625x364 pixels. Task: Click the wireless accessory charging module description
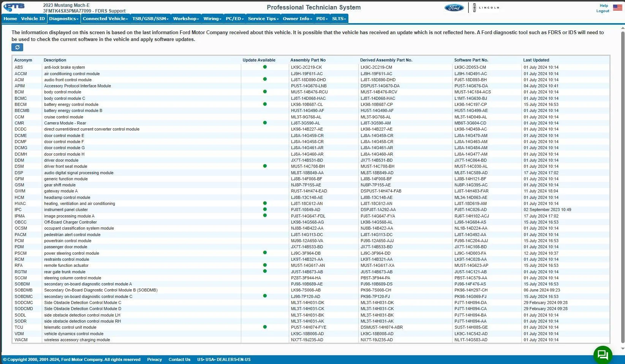click(77, 340)
